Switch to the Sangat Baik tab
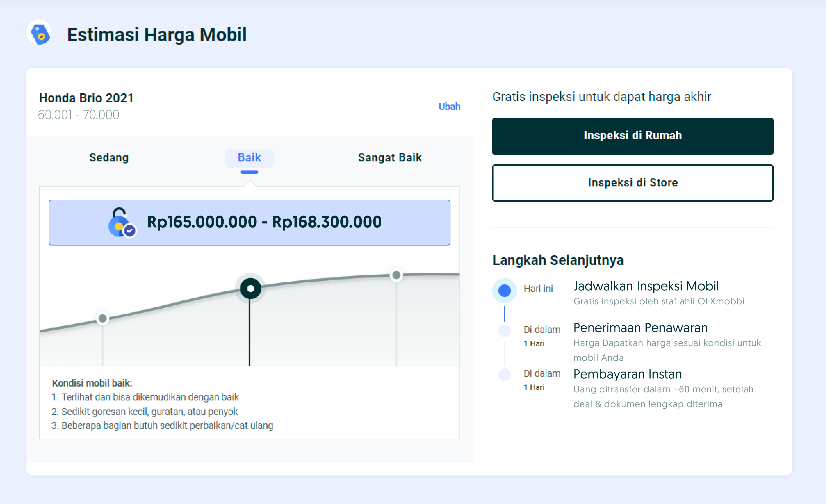The image size is (826, 504). (x=389, y=157)
